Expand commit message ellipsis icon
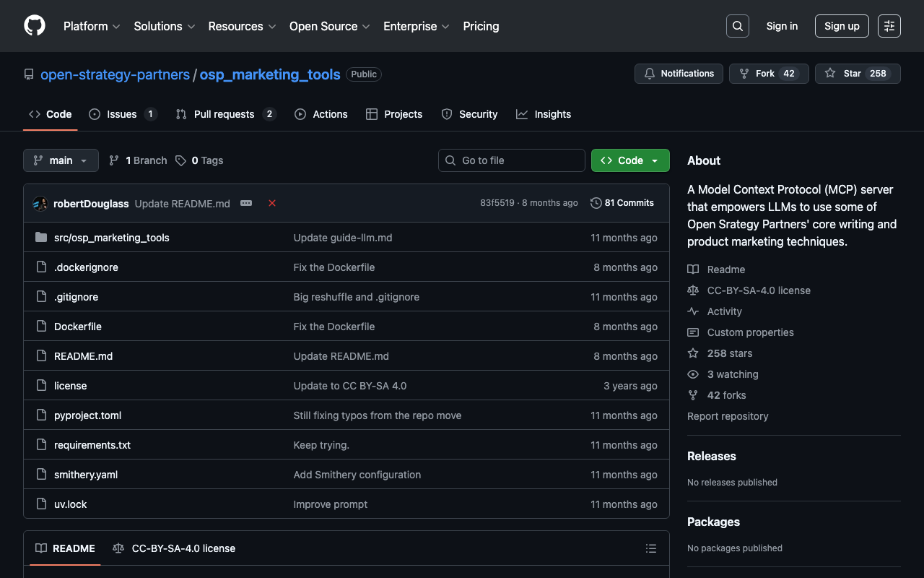The height and width of the screenshot is (578, 924). pos(246,203)
